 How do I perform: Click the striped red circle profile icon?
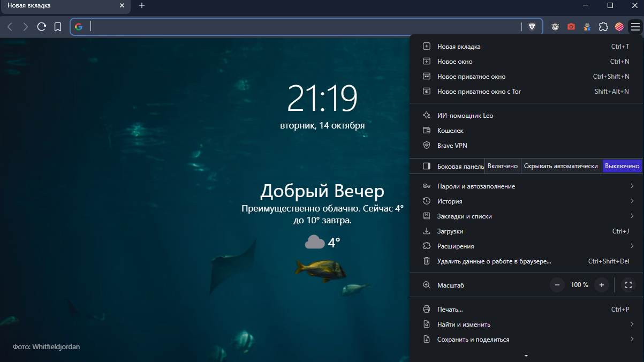pyautogui.click(x=619, y=27)
